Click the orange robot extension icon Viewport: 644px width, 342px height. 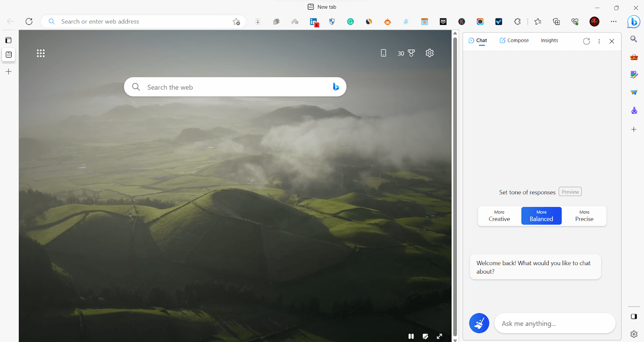tap(388, 22)
